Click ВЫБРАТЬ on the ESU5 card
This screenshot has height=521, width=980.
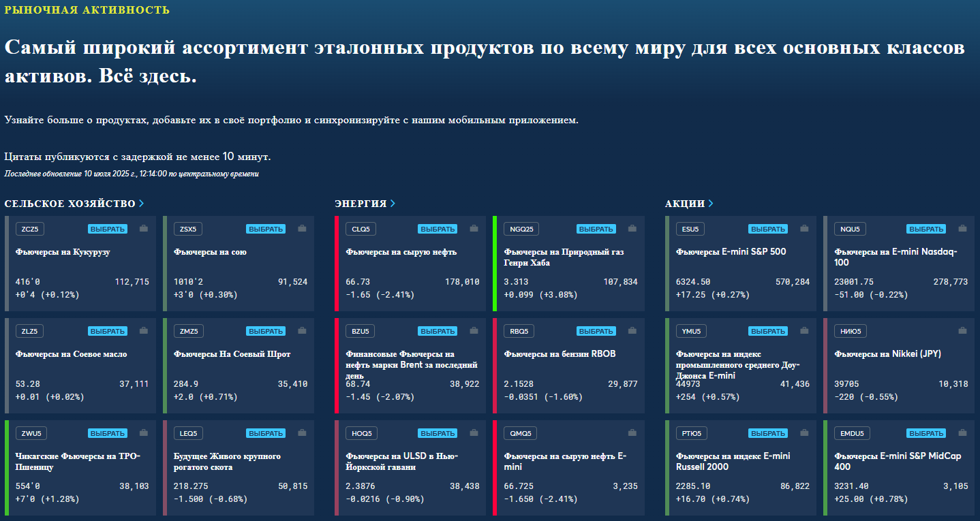(768, 229)
